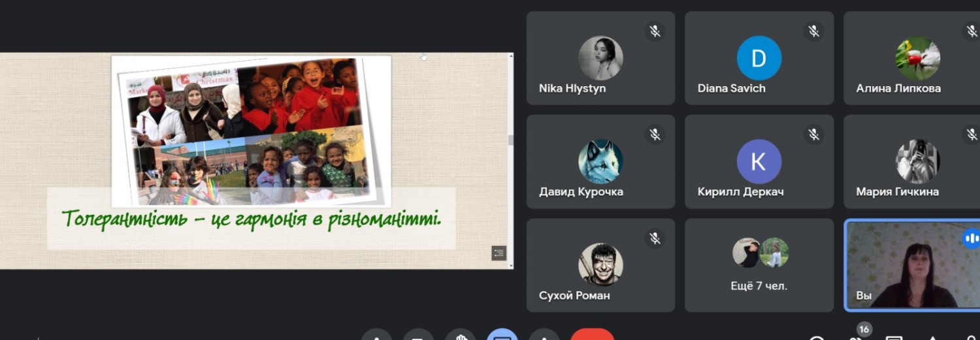Click the purple K avatar of Кирилл Деркач

759,162
